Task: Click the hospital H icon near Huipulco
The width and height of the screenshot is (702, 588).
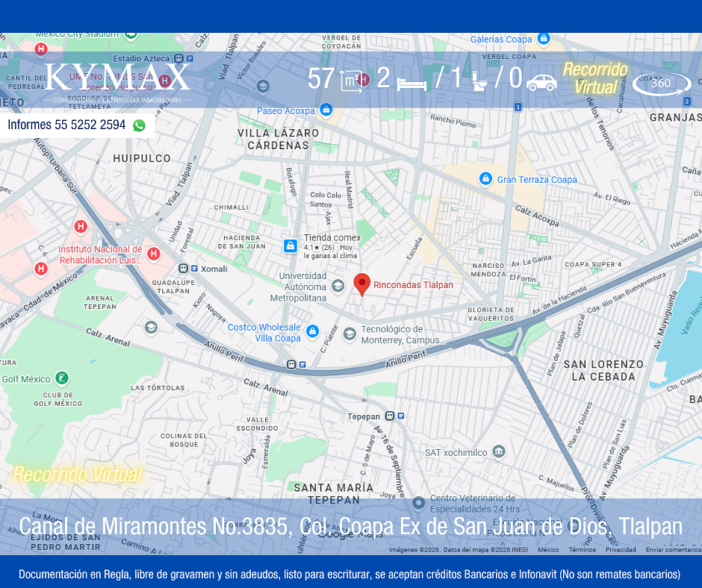Action: pyautogui.click(x=81, y=226)
